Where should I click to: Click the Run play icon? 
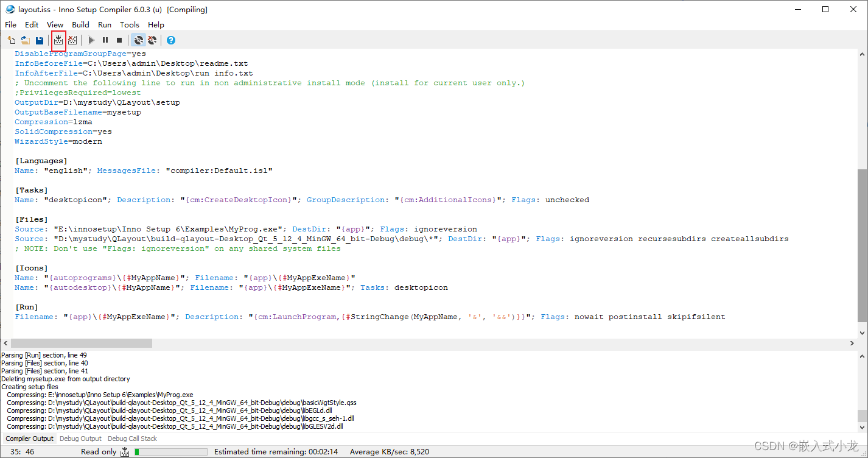(x=91, y=40)
